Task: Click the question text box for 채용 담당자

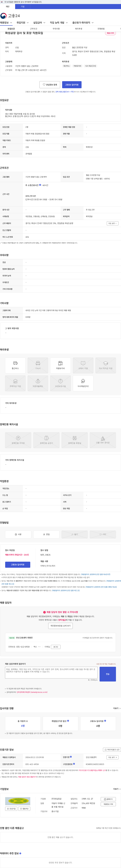Action: (x=51, y=673)
